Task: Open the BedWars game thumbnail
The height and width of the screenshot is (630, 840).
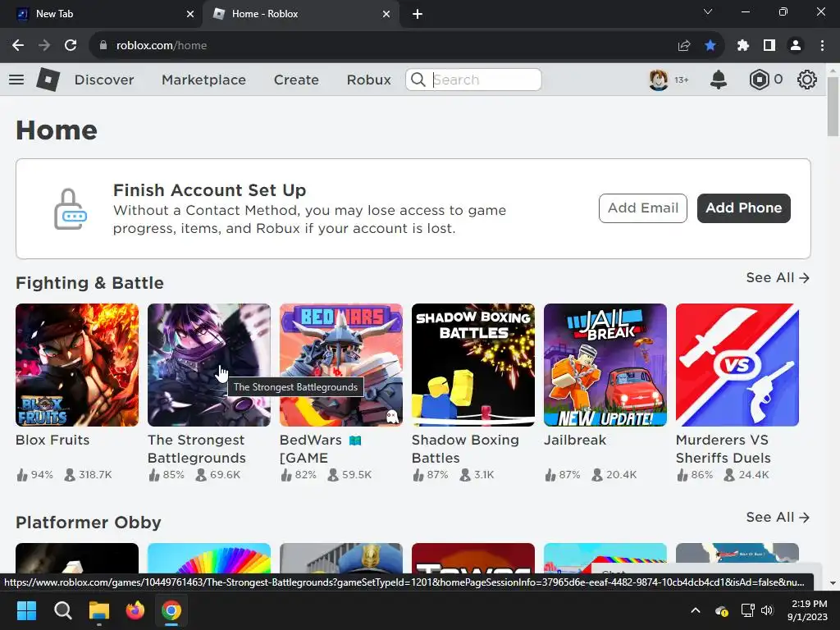Action: 341,365
